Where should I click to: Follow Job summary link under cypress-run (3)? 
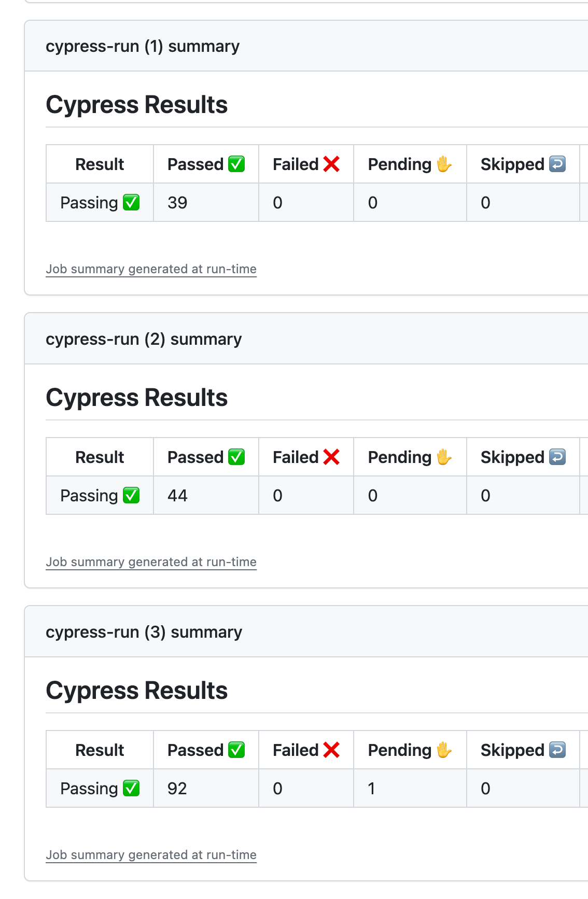[x=151, y=855]
